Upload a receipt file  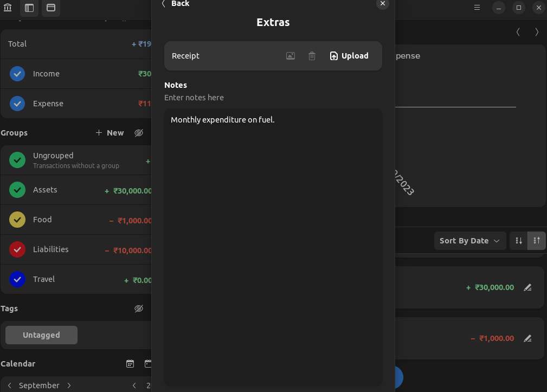tap(349, 55)
